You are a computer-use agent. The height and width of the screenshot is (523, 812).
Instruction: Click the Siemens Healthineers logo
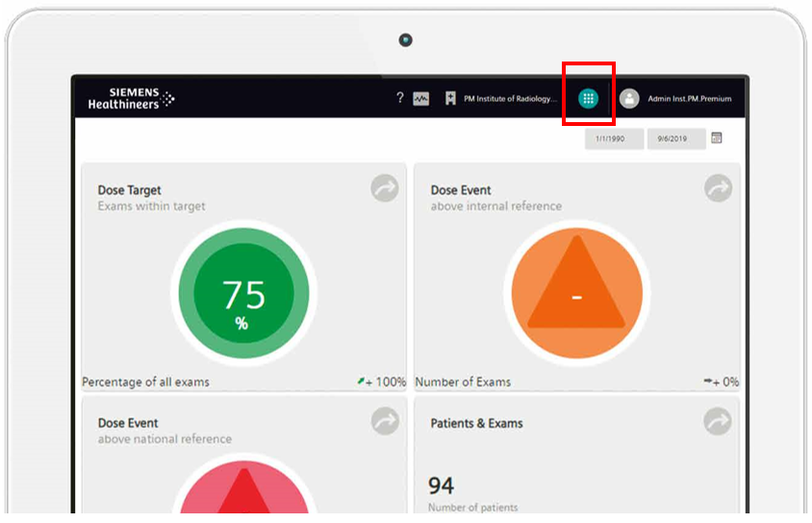pos(131,98)
